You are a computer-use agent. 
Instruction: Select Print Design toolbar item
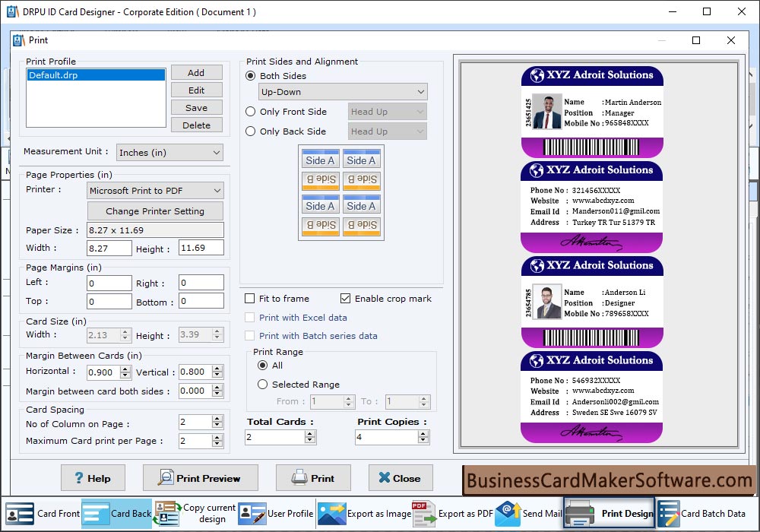[610, 514]
